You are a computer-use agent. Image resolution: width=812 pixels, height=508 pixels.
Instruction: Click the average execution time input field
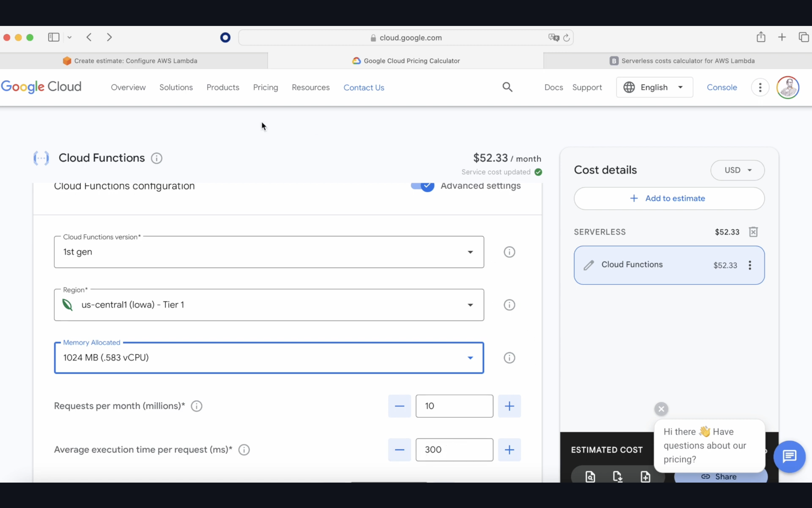tap(454, 449)
